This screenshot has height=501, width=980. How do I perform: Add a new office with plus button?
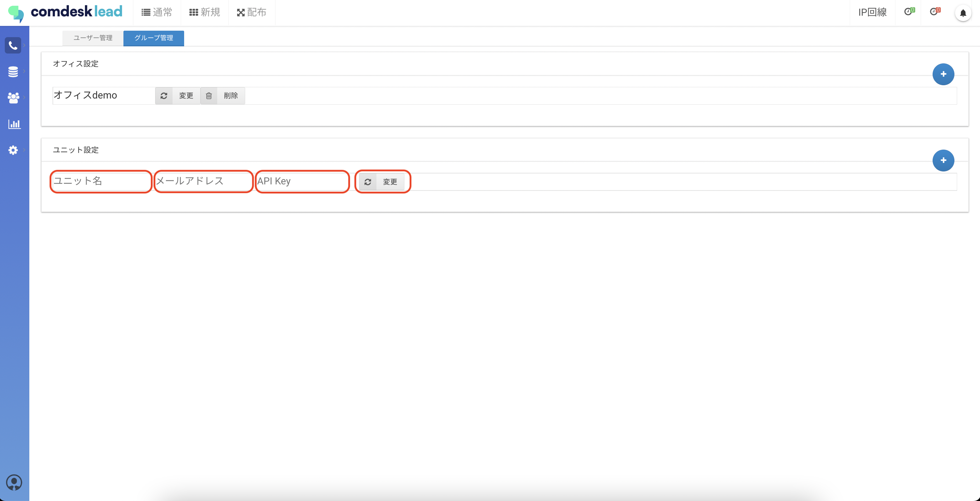pos(943,74)
